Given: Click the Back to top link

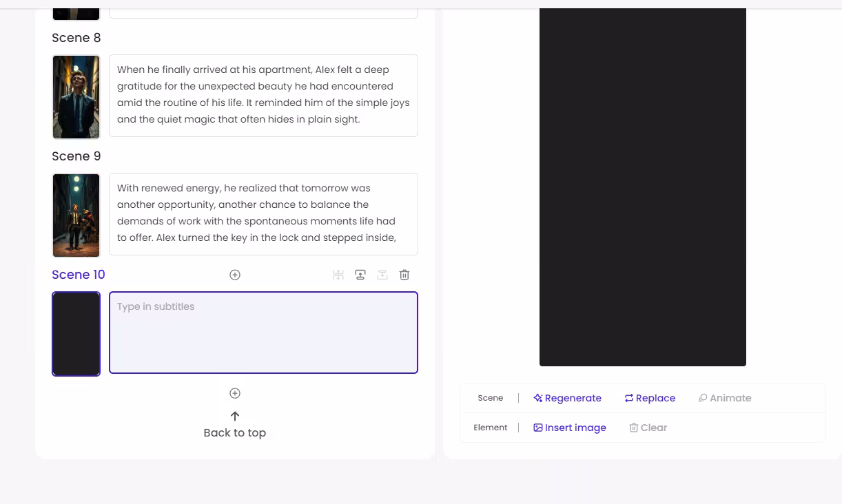Looking at the screenshot, I should click(235, 433).
